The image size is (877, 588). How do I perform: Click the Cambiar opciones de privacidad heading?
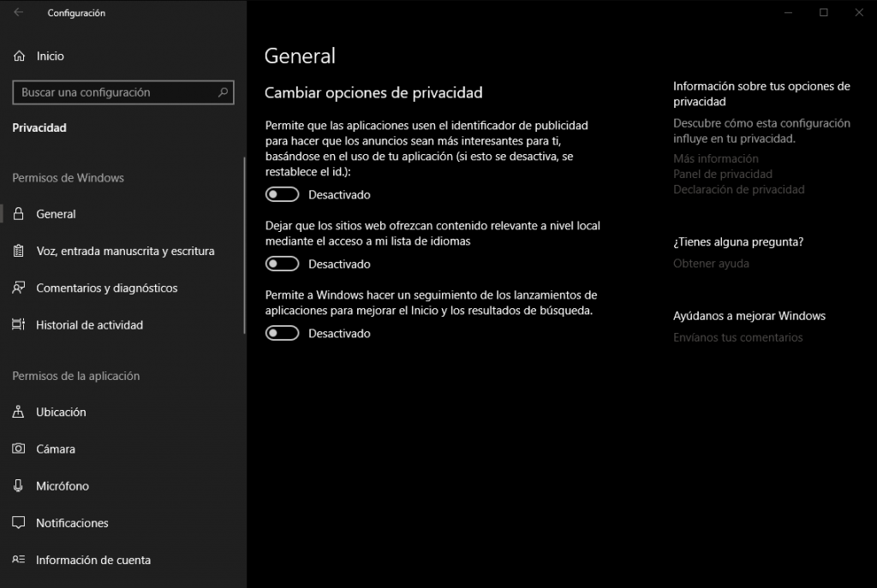point(373,92)
